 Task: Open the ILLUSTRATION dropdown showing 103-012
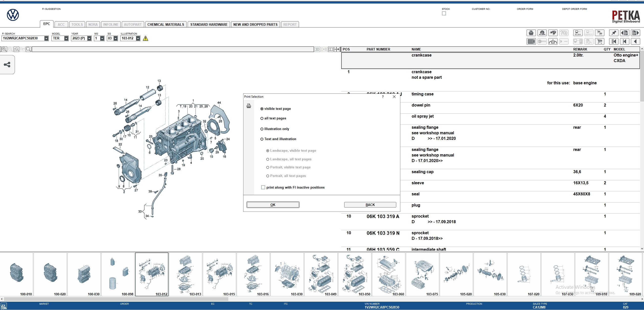pos(138,38)
